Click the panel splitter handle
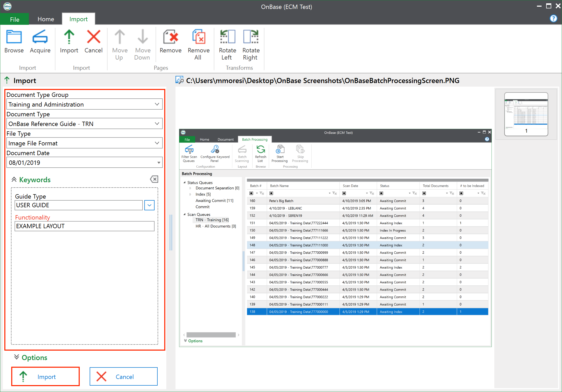 (171, 232)
